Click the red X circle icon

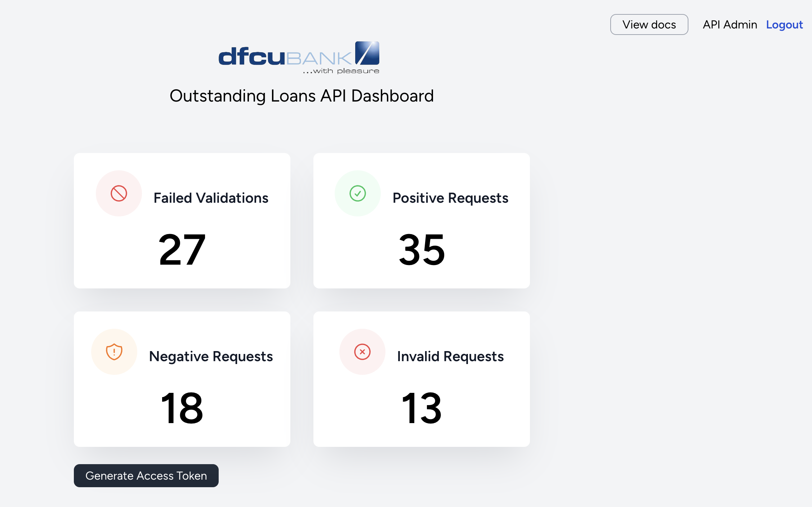362,352
